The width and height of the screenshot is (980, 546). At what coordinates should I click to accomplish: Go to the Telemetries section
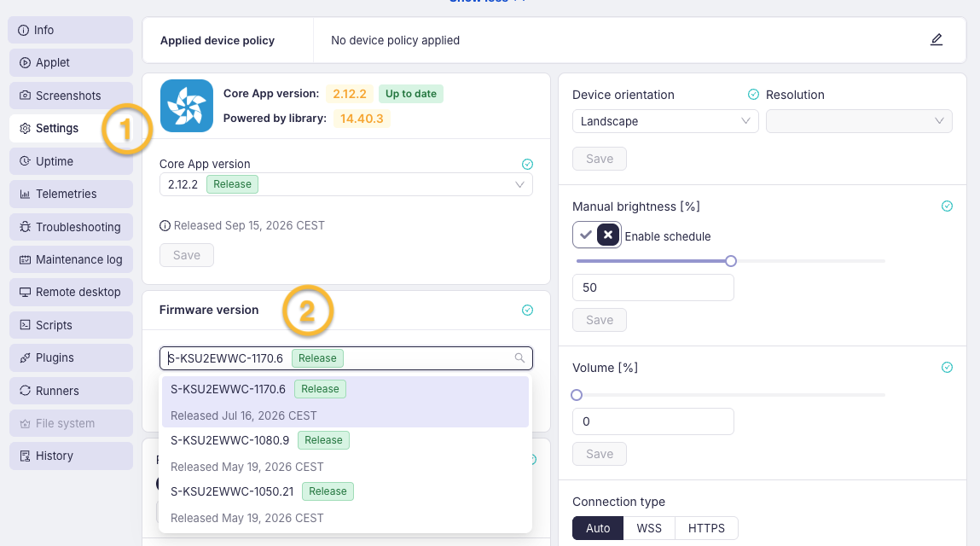(x=72, y=194)
